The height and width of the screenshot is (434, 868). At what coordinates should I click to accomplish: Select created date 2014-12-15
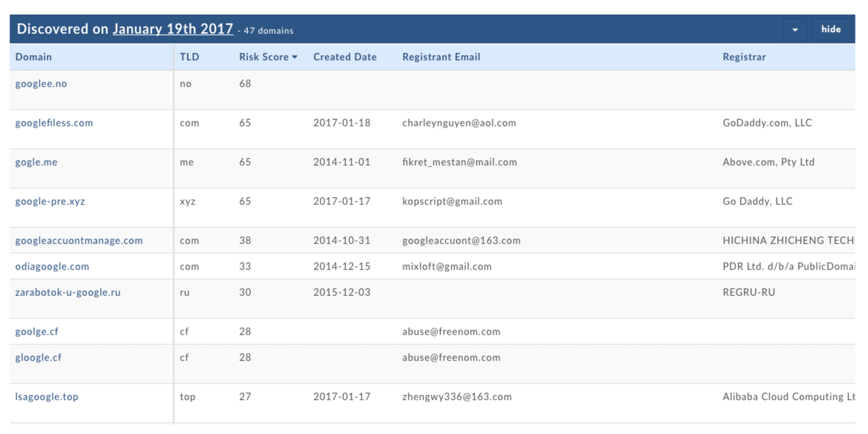pos(342,267)
